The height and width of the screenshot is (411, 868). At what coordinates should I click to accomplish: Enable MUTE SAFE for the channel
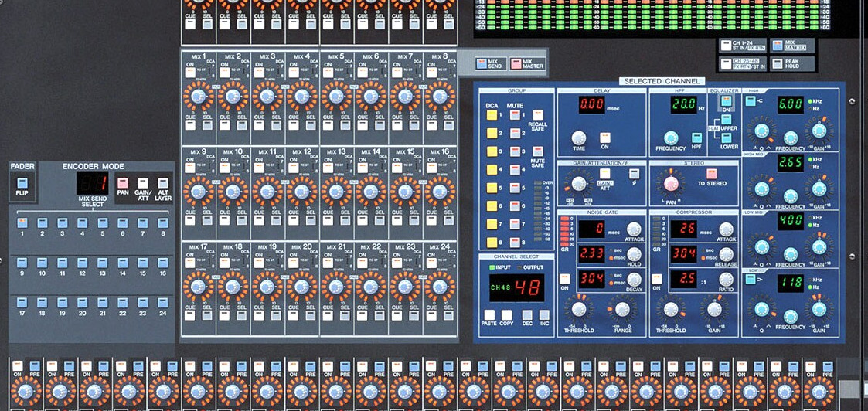(537, 151)
